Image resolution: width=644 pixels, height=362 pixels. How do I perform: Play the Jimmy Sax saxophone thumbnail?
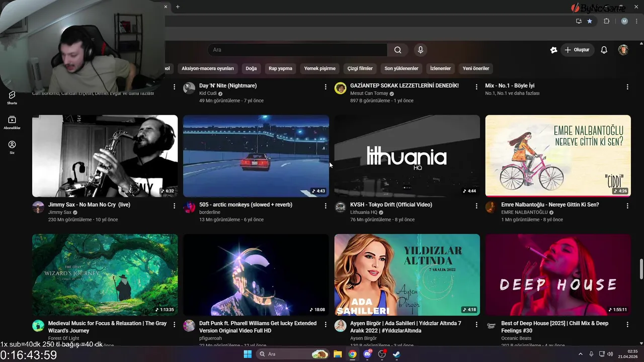click(x=105, y=156)
